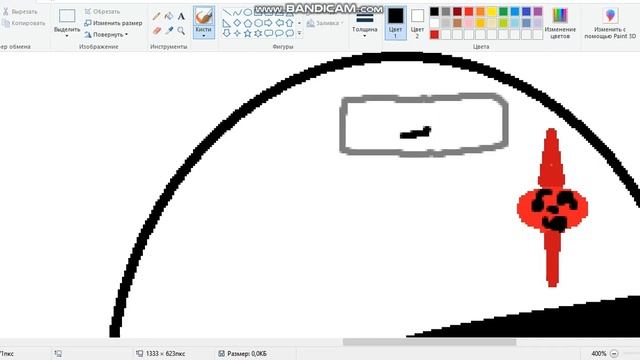This screenshot has width=640, height=360.
Task: Pick the bright red top-row palette color
Action: click(x=469, y=11)
